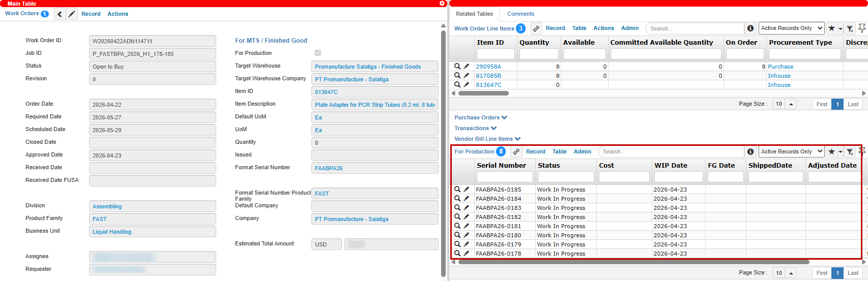
Task: Open FAABPA26 format serial number link
Action: click(329, 169)
